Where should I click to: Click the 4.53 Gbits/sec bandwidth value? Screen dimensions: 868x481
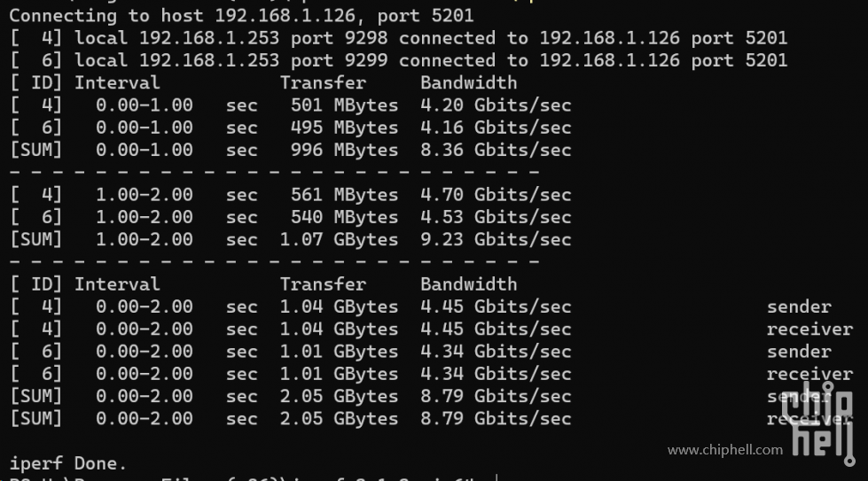[496, 217]
